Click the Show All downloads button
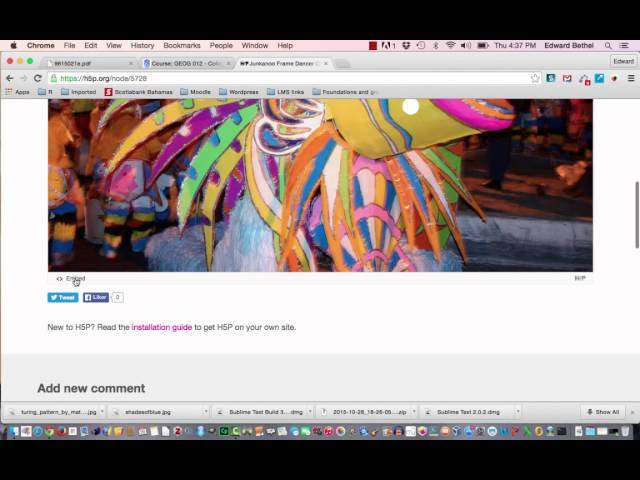The height and width of the screenshot is (480, 640). pyautogui.click(x=603, y=412)
